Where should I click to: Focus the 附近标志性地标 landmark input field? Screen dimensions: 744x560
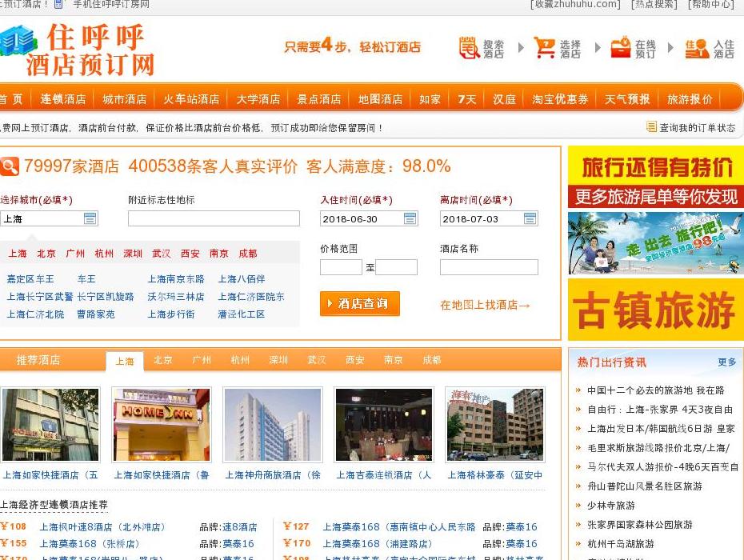[214, 218]
